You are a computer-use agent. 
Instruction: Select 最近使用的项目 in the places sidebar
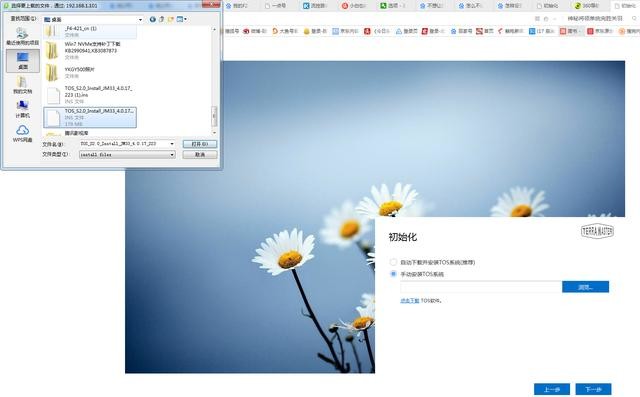(22, 36)
